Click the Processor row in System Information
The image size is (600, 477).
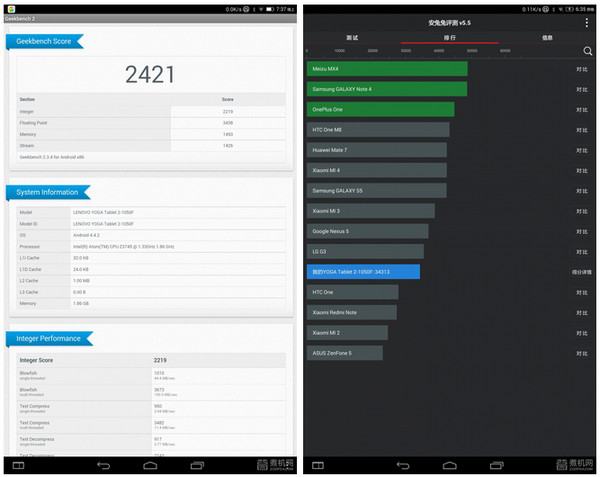151,247
